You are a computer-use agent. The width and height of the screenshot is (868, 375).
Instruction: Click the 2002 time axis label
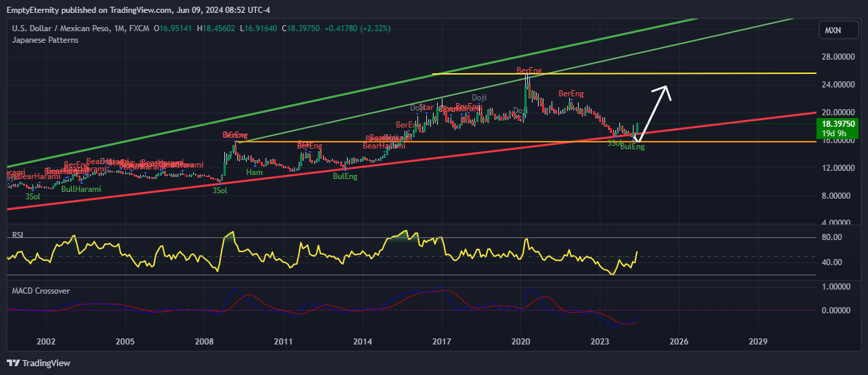click(x=45, y=342)
